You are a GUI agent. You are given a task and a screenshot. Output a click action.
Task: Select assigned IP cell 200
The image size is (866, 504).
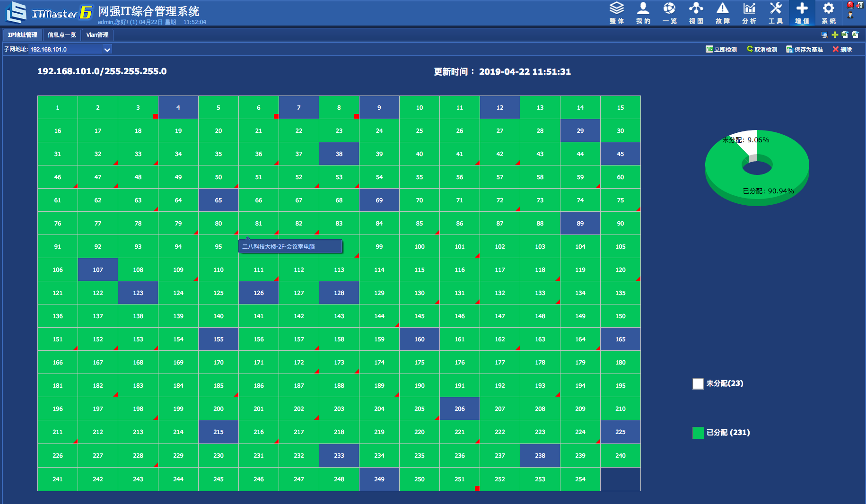(219, 408)
